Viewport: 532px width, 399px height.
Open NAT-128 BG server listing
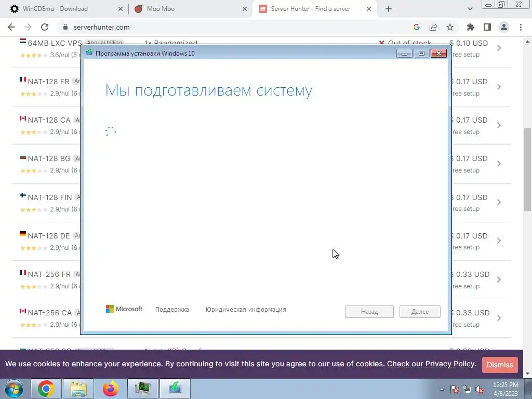click(x=49, y=158)
